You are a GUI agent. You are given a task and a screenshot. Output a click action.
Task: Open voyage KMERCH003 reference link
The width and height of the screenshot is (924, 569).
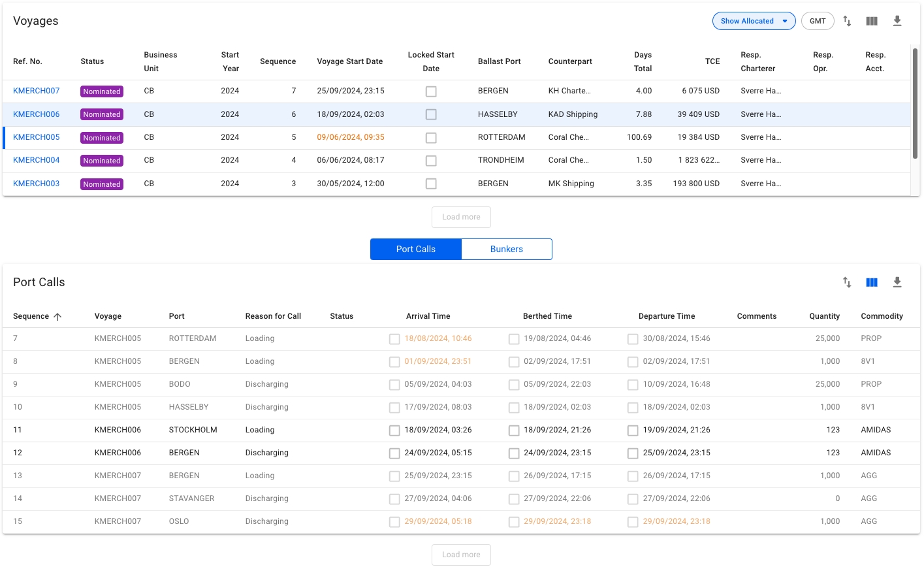37,184
